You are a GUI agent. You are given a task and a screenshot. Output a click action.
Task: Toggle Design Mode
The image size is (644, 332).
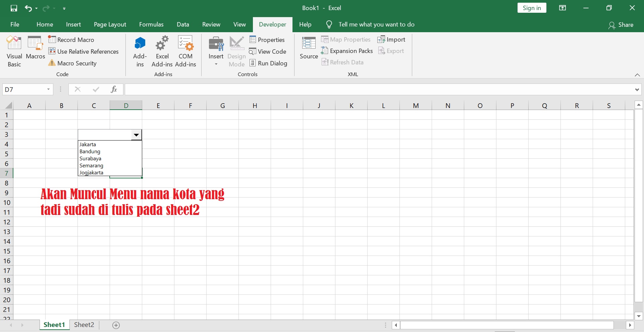[x=236, y=51]
